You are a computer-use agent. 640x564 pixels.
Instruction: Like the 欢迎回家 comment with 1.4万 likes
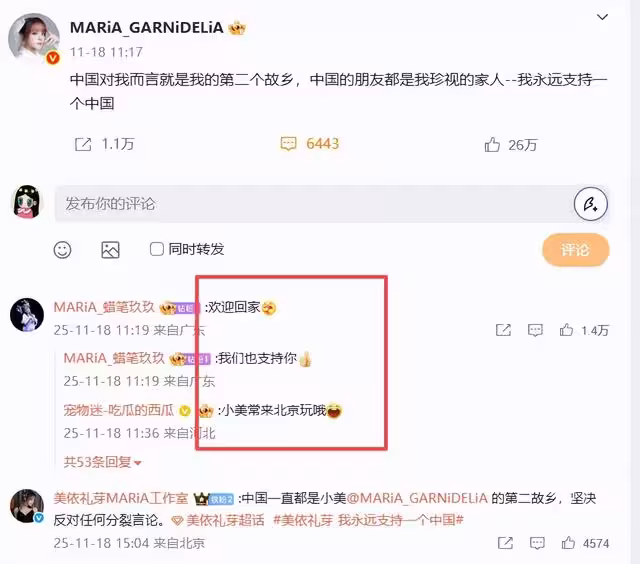coord(566,330)
